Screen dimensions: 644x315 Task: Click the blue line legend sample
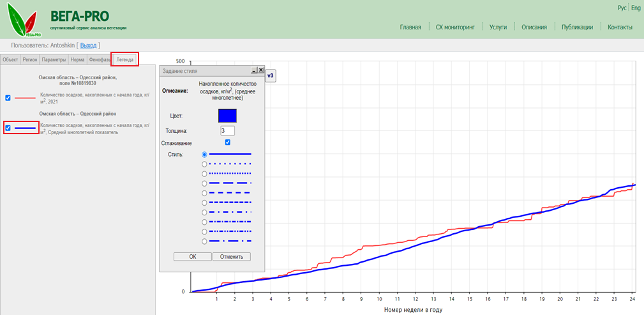pyautogui.click(x=26, y=128)
